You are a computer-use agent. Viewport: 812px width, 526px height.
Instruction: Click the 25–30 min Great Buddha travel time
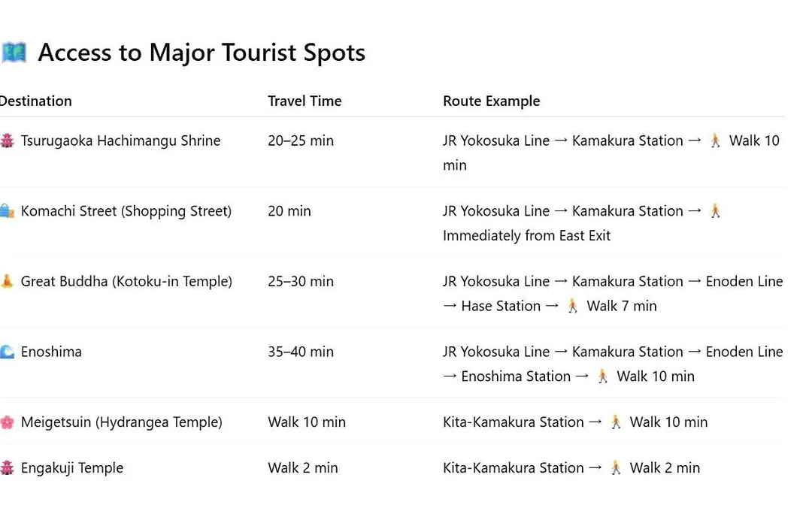tap(301, 281)
